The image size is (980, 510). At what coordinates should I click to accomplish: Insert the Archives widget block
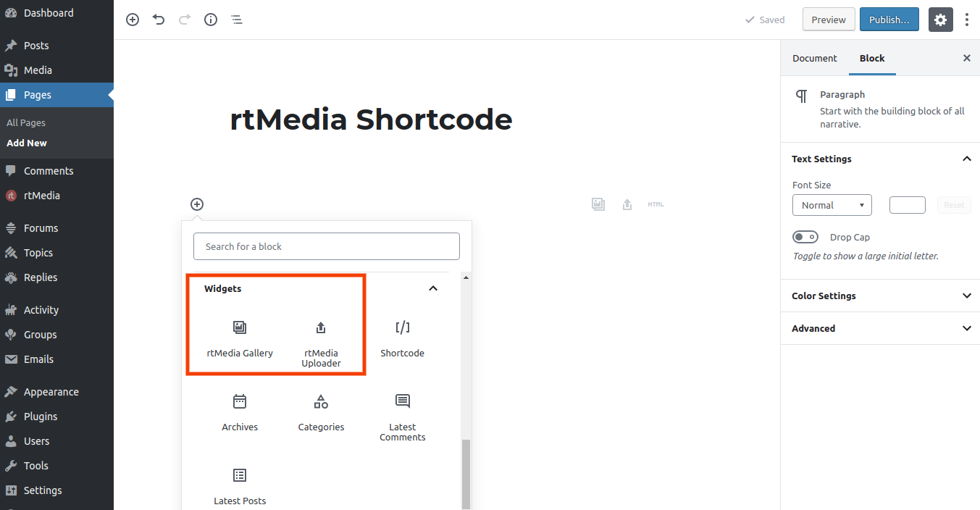pyautogui.click(x=240, y=411)
